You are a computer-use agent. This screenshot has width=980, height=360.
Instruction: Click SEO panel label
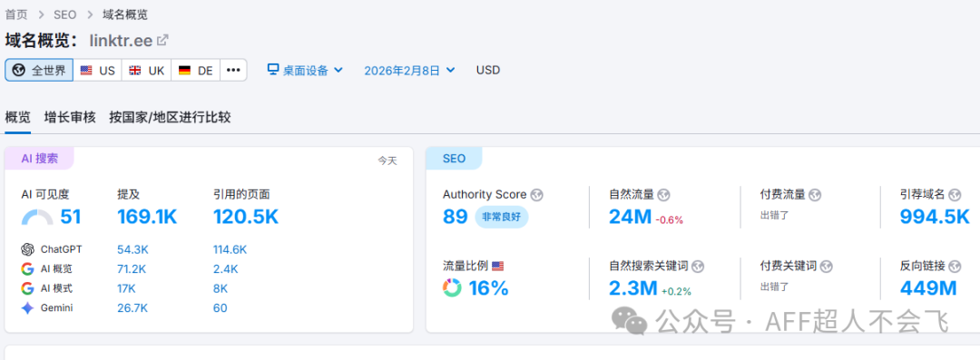(454, 158)
